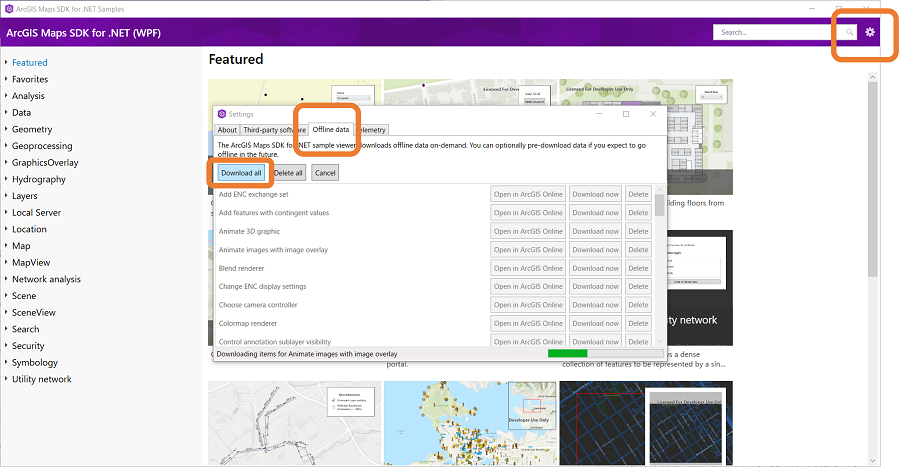
Task: Expand the GraphicsOverlay category
Action: (x=6, y=162)
